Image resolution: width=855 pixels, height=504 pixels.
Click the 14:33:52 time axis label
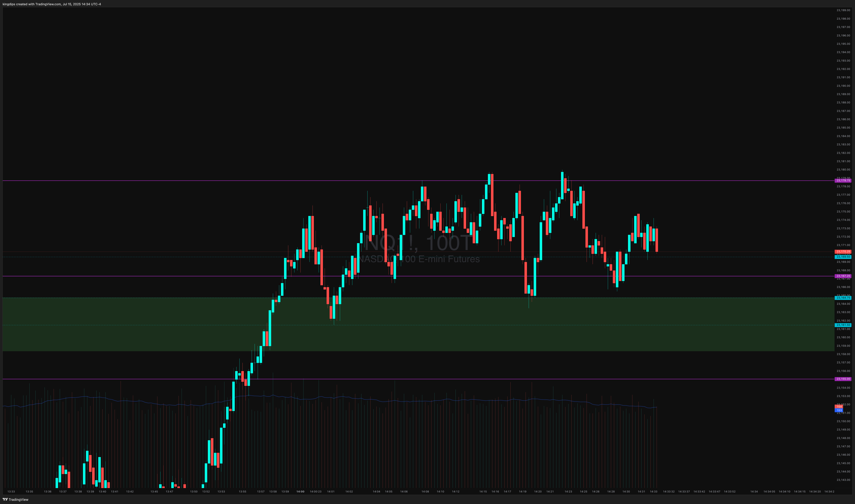point(730,491)
